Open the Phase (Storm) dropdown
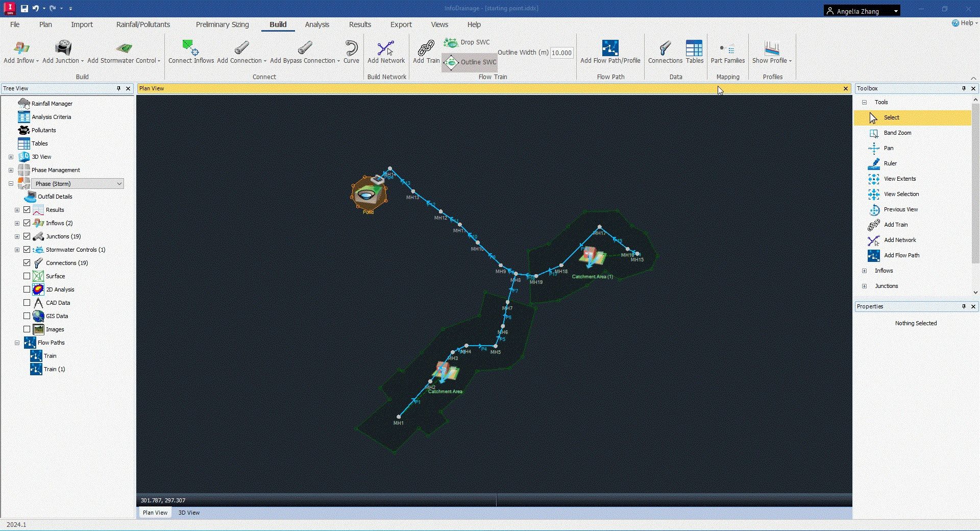This screenshot has width=980, height=531. pos(119,184)
